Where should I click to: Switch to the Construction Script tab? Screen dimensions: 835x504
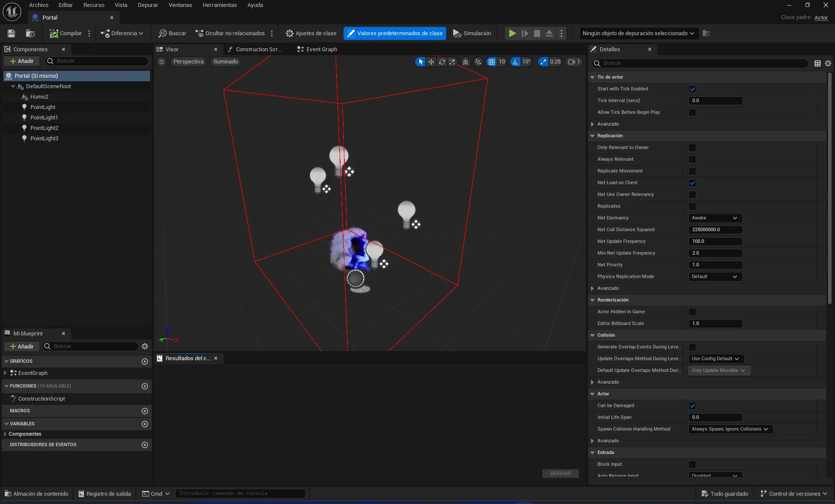coord(254,50)
